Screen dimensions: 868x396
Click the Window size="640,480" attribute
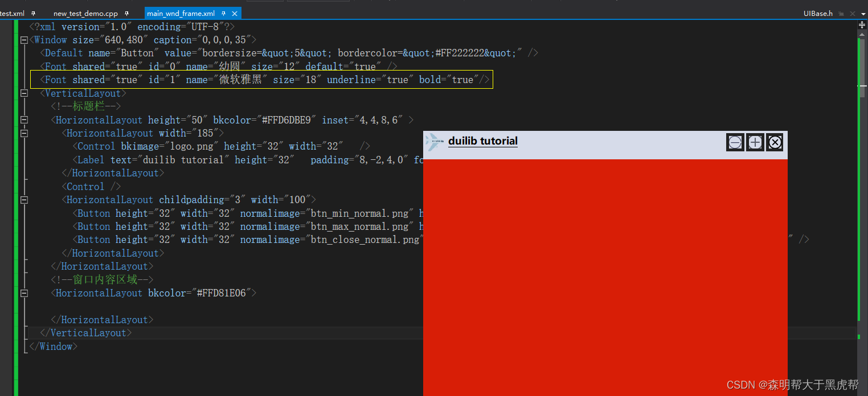click(109, 40)
